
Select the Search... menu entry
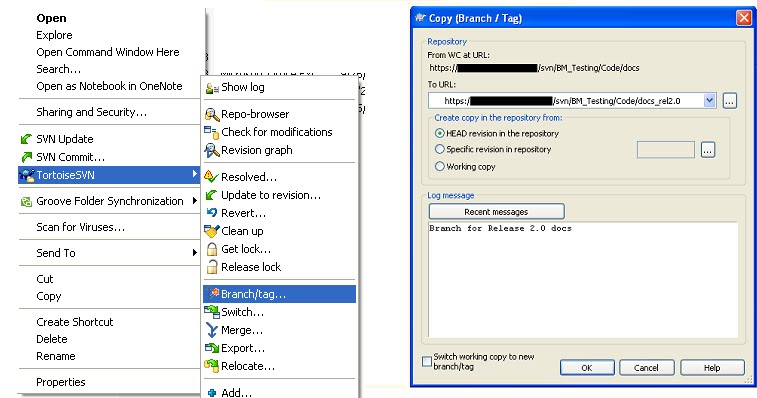[x=58, y=69]
